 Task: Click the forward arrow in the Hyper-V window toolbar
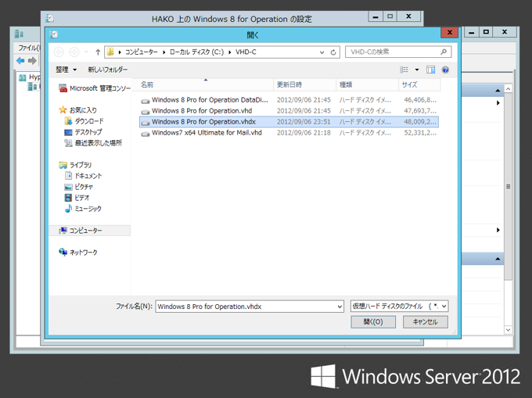[32, 61]
